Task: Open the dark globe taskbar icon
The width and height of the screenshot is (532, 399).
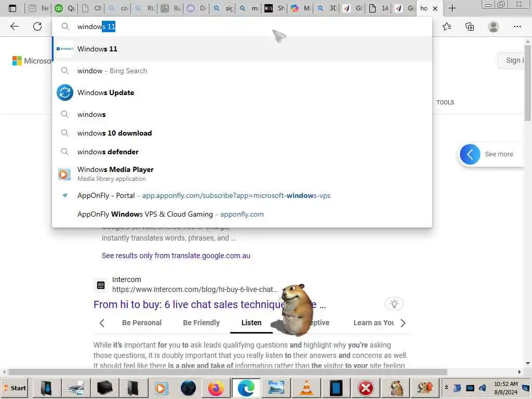Action: [x=188, y=388]
